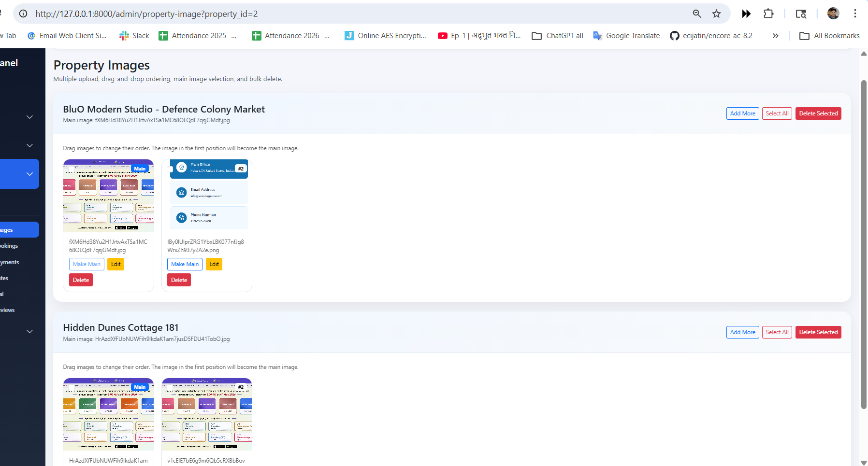Expand the highlighted blue sidebar chevron

point(29,174)
